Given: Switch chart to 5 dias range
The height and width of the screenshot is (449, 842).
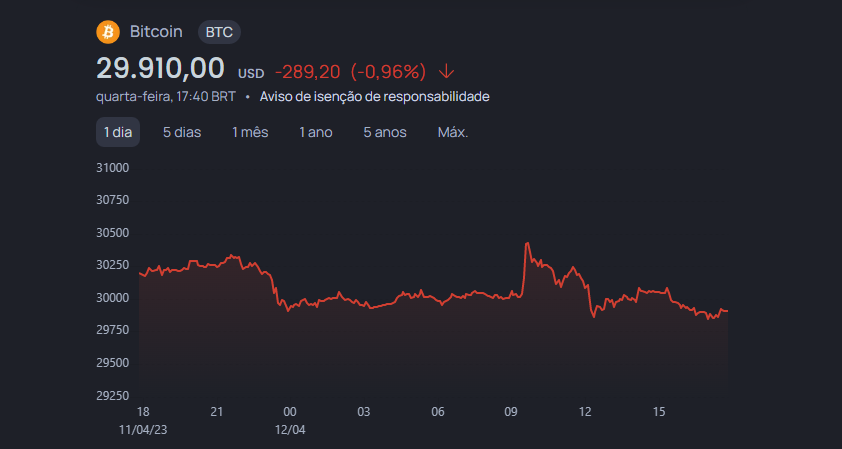Looking at the screenshot, I should (182, 132).
